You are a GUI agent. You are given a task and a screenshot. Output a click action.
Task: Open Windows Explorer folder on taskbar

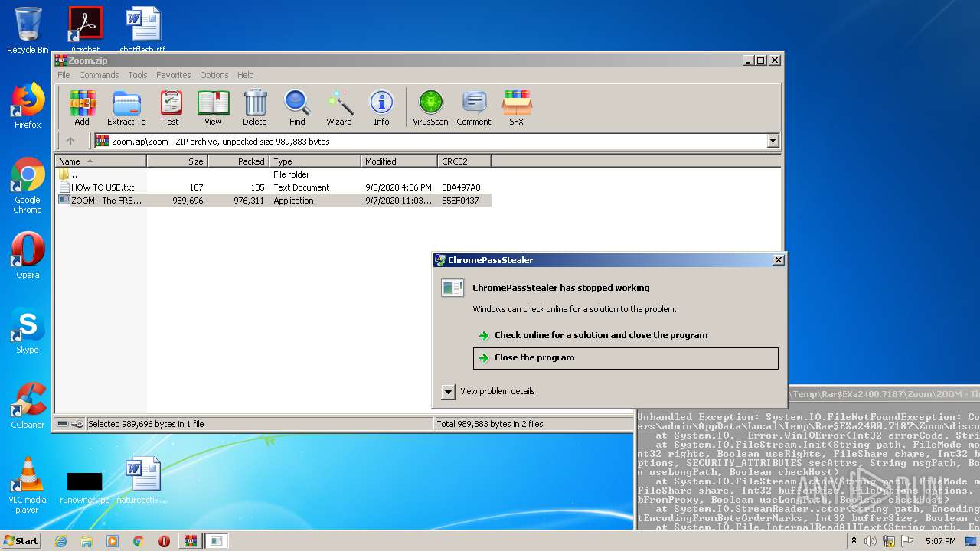[x=87, y=541]
